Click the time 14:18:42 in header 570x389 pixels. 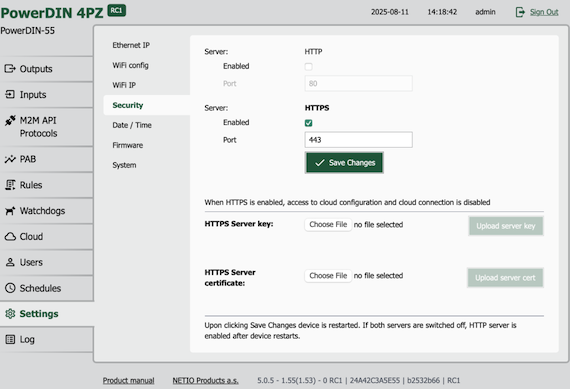point(442,12)
